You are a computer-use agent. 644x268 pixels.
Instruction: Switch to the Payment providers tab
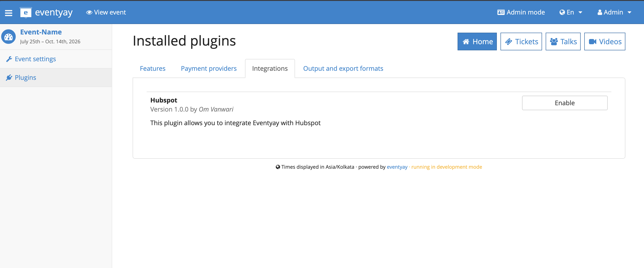tap(208, 69)
